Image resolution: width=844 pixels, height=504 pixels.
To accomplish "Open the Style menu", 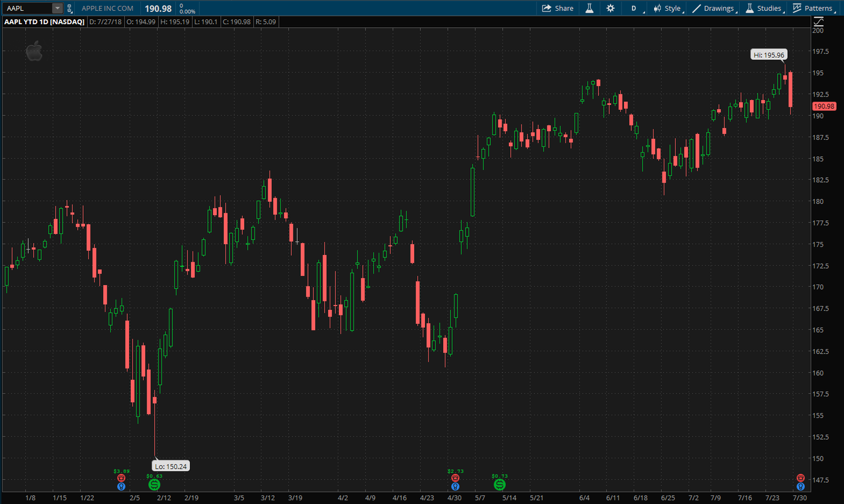I will tap(668, 8).
